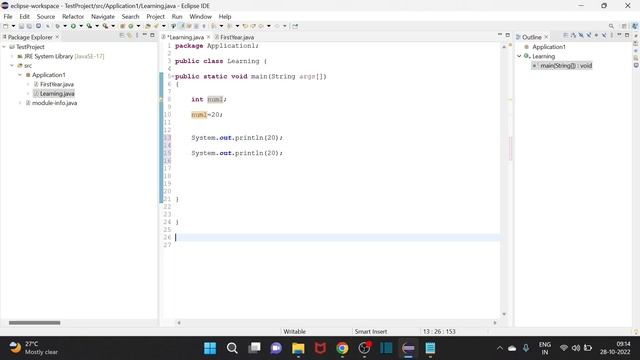Viewport: 640px width, 360px height.
Task: Open the Windows Start menu
Action: (210, 348)
